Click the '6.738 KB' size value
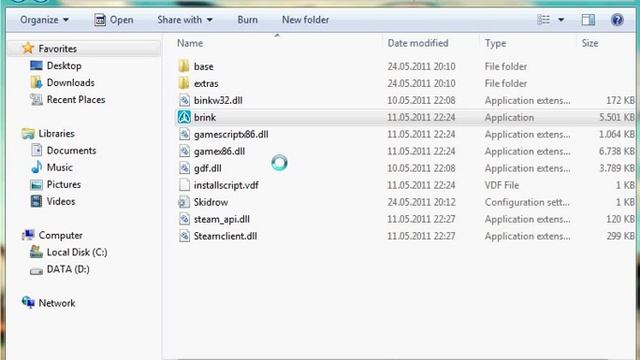 point(616,151)
